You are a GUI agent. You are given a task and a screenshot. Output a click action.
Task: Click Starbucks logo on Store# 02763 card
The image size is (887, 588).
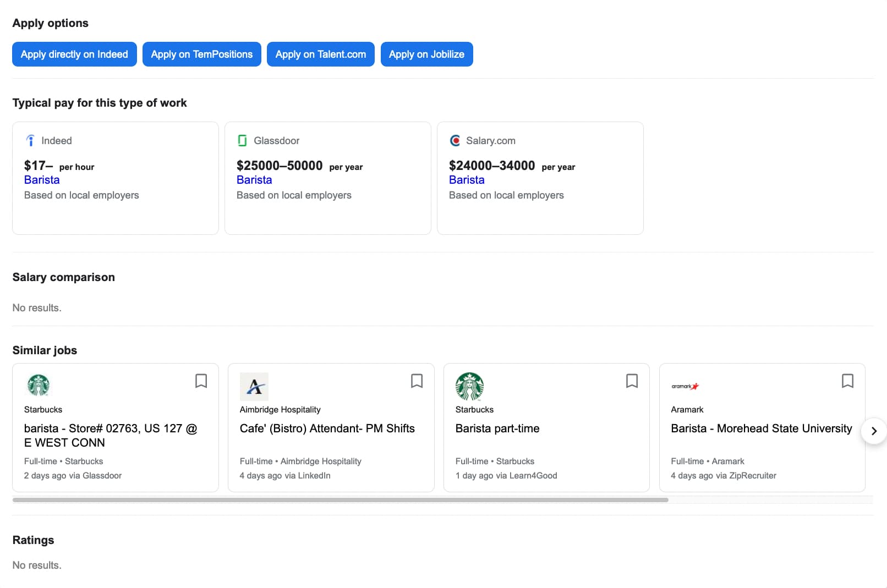click(x=39, y=386)
